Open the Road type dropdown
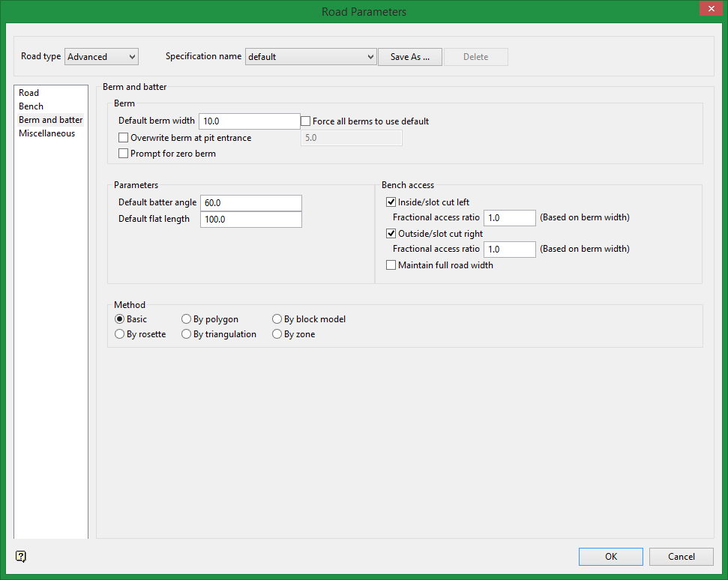This screenshot has height=580, width=728. click(101, 57)
